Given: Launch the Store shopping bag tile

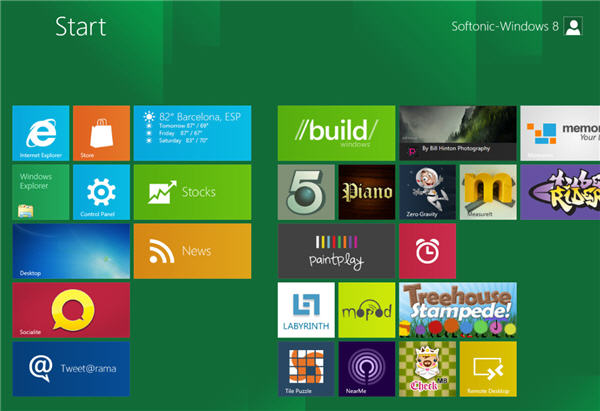Looking at the screenshot, I should tap(101, 133).
